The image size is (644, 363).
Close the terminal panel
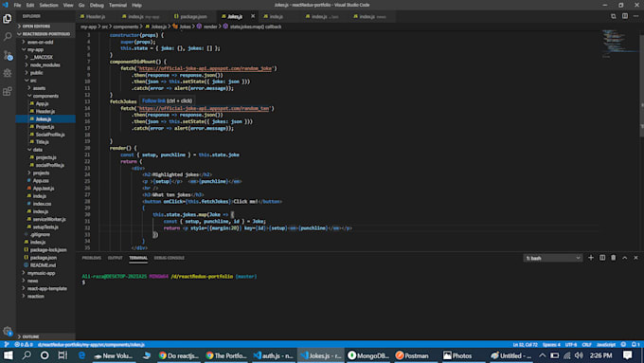coord(635,258)
